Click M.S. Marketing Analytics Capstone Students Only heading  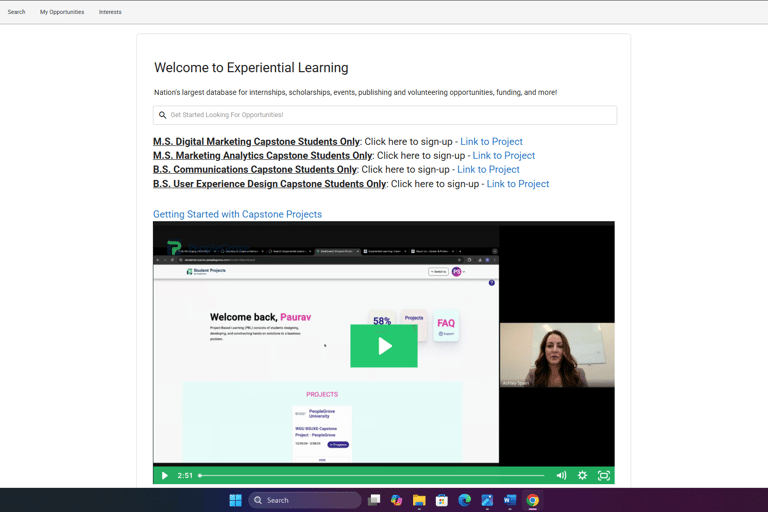[x=263, y=156]
